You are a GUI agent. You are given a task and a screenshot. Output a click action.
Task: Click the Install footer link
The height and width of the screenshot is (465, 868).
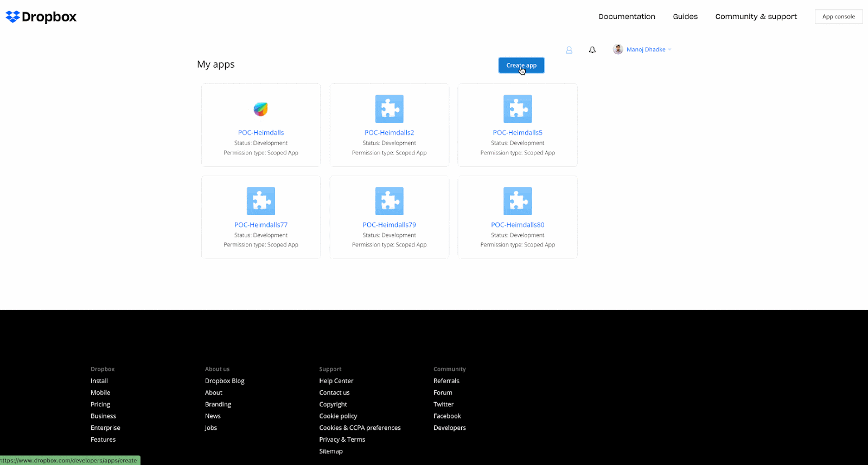point(99,381)
